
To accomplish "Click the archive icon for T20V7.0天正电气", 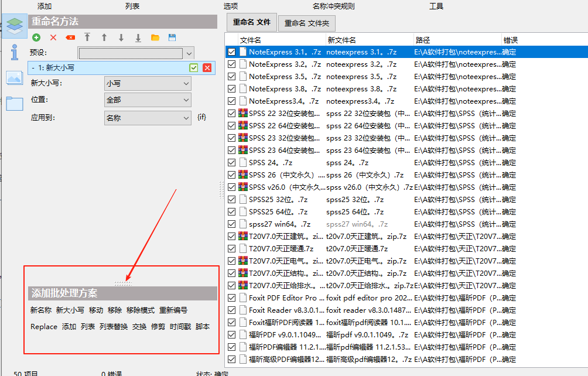I will coord(243,261).
